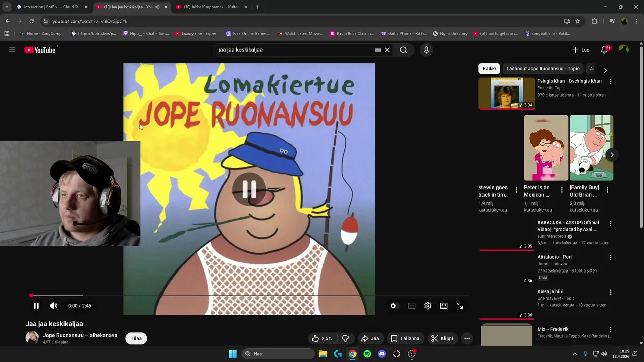
Task: Open the Peter is an Mexican short
Action: point(546,148)
